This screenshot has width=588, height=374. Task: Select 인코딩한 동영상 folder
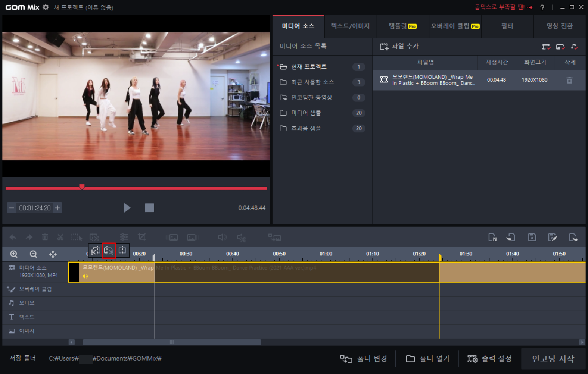(322, 97)
